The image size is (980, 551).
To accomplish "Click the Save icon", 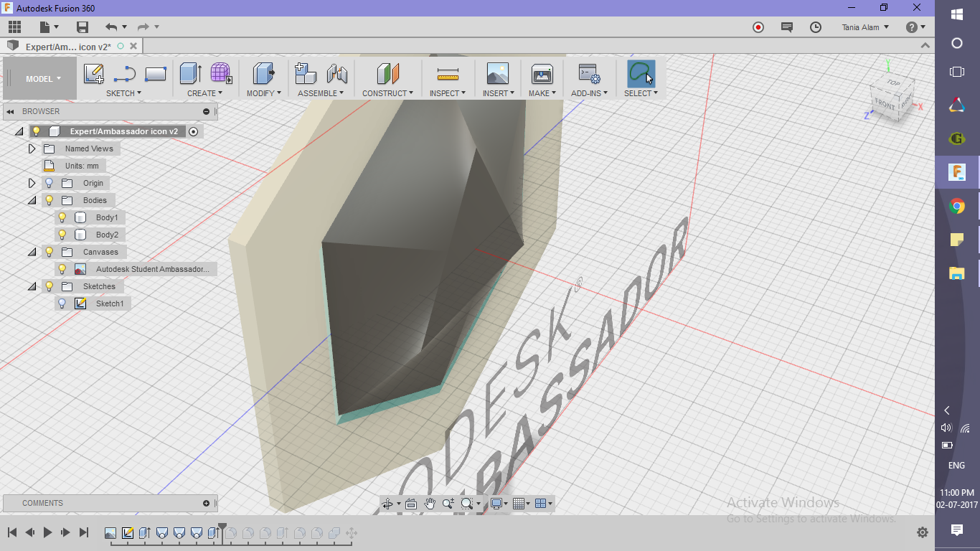I will [x=83, y=27].
